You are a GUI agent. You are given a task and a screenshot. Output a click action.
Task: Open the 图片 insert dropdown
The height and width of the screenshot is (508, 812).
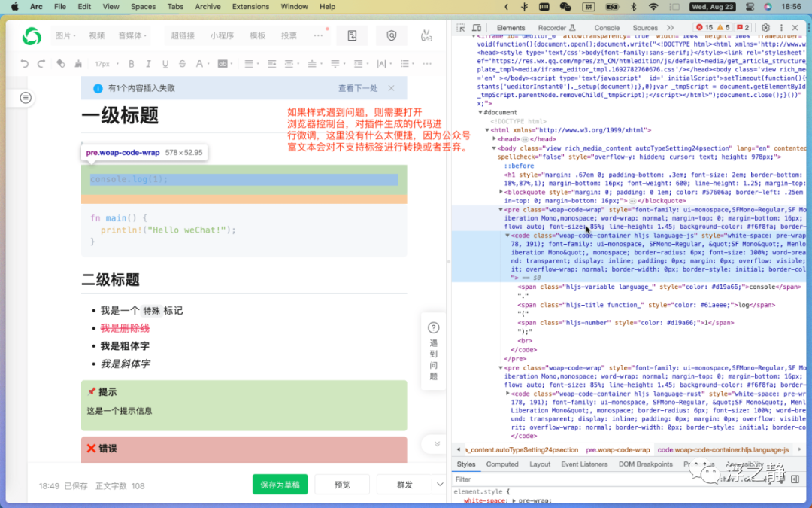65,36
